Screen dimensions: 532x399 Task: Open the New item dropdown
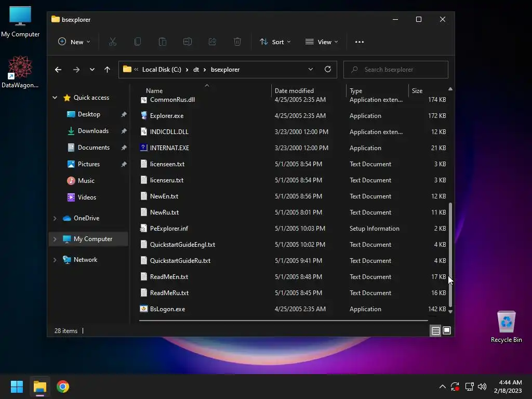(x=74, y=42)
